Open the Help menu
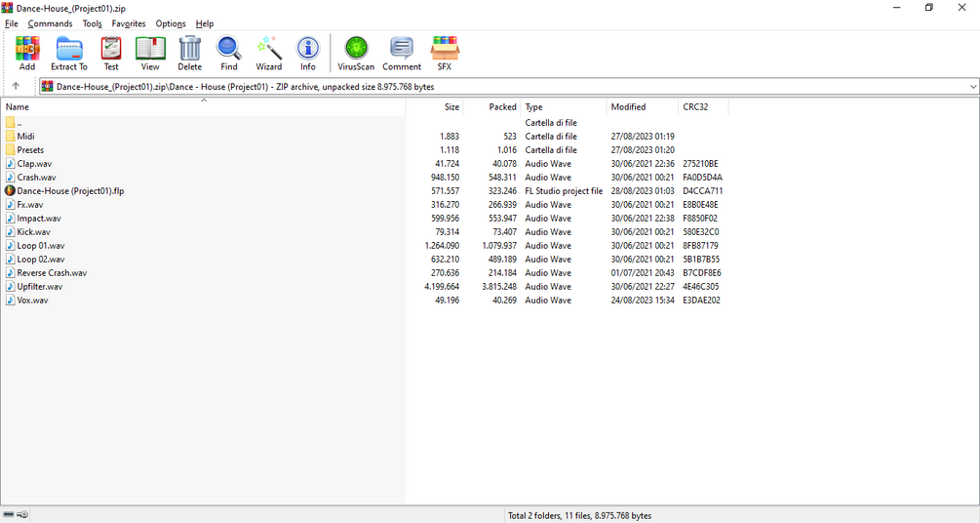This screenshot has width=980, height=523. (205, 23)
